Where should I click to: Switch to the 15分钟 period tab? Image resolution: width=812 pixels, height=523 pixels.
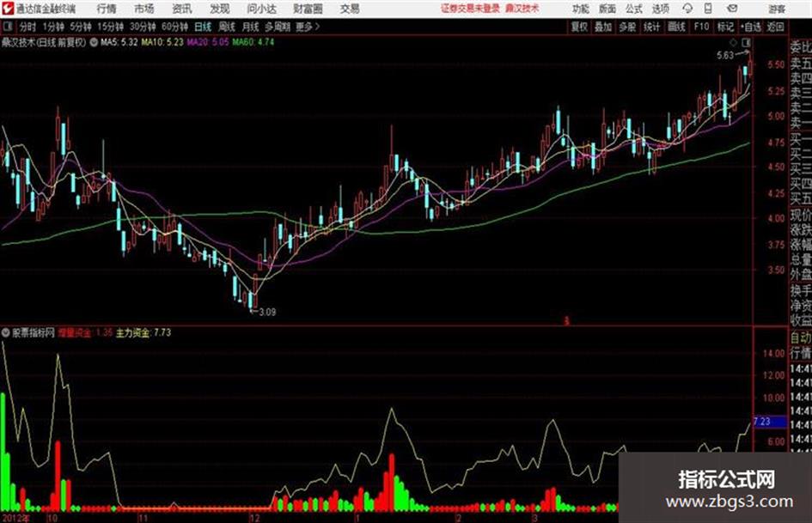[110, 27]
